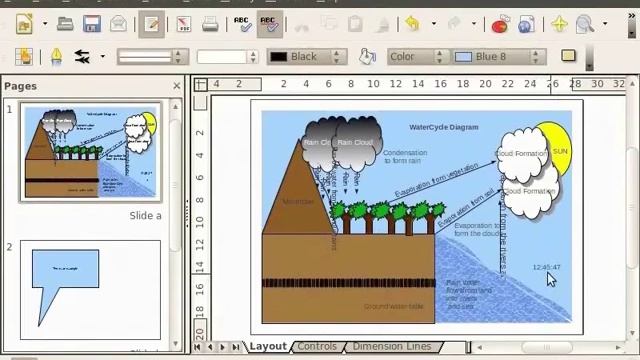Image resolution: width=640 pixels, height=360 pixels.
Task: Select the WaterCycle Diagram title text
Action: (x=444, y=127)
